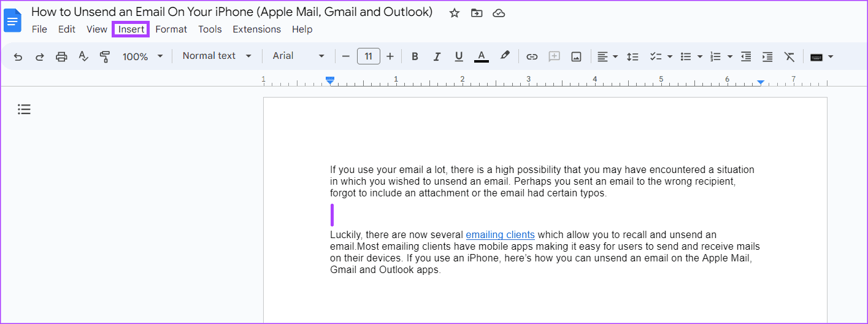Screen dimensions: 868x324
Task: Expand bulleted list options arrow
Action: 700,56
